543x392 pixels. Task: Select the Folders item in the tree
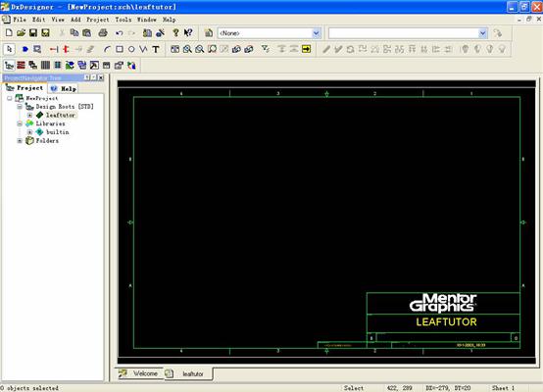click(47, 140)
